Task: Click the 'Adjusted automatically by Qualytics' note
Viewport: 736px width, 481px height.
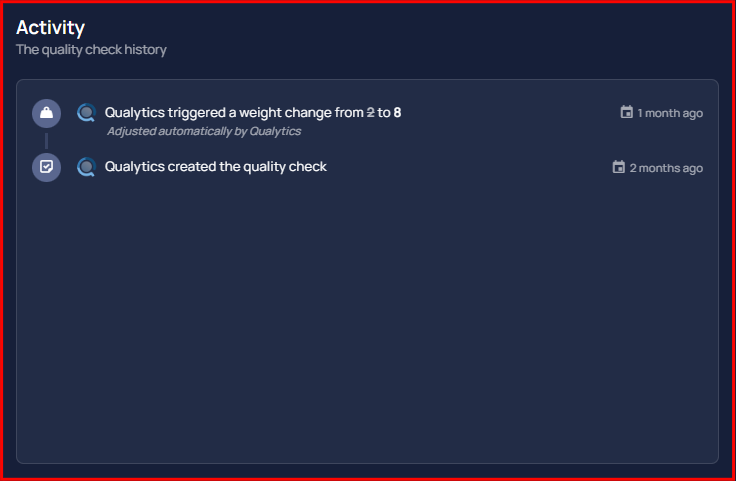Action: (x=204, y=131)
